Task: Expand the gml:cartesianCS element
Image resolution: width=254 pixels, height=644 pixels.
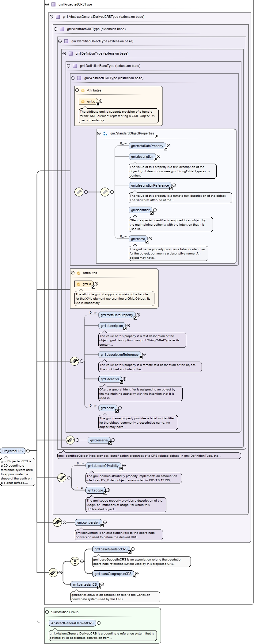Action: click(x=102, y=584)
